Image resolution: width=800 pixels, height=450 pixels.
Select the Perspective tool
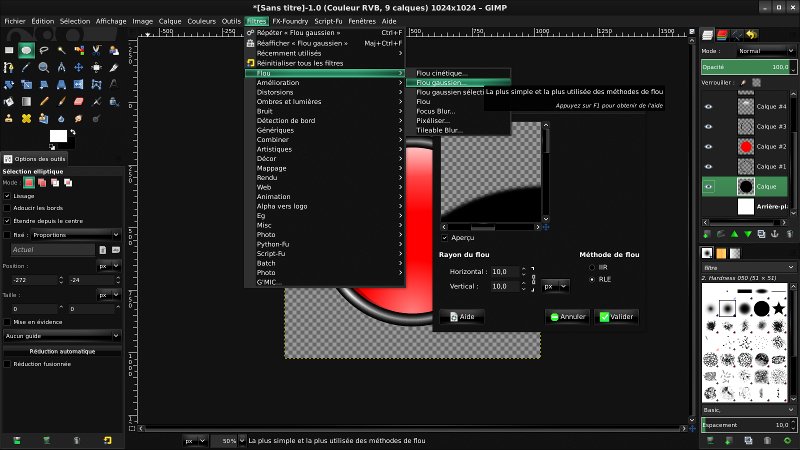pyautogui.click(x=61, y=85)
